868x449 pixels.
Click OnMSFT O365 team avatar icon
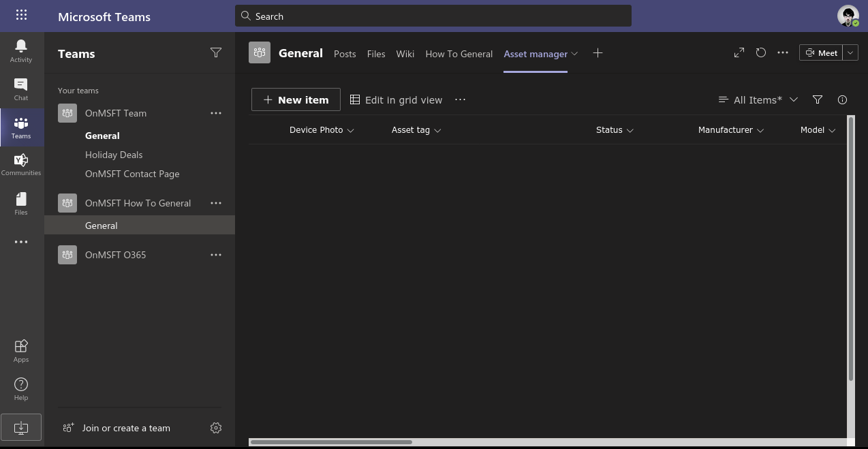pos(67,255)
